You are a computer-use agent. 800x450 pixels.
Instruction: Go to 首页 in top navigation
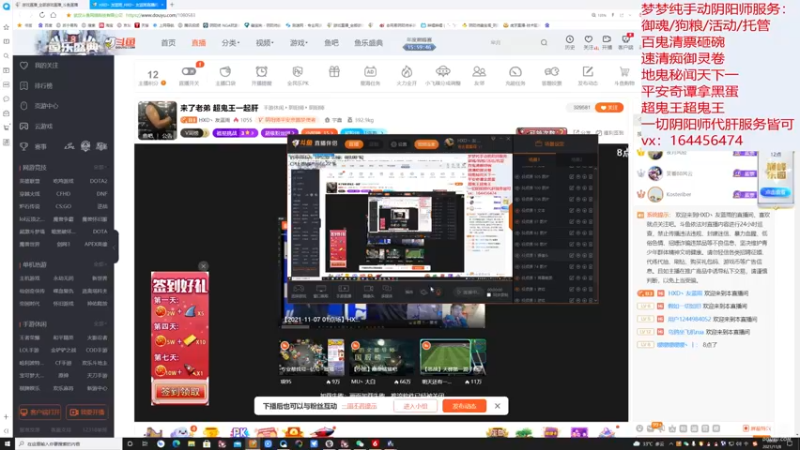point(168,43)
